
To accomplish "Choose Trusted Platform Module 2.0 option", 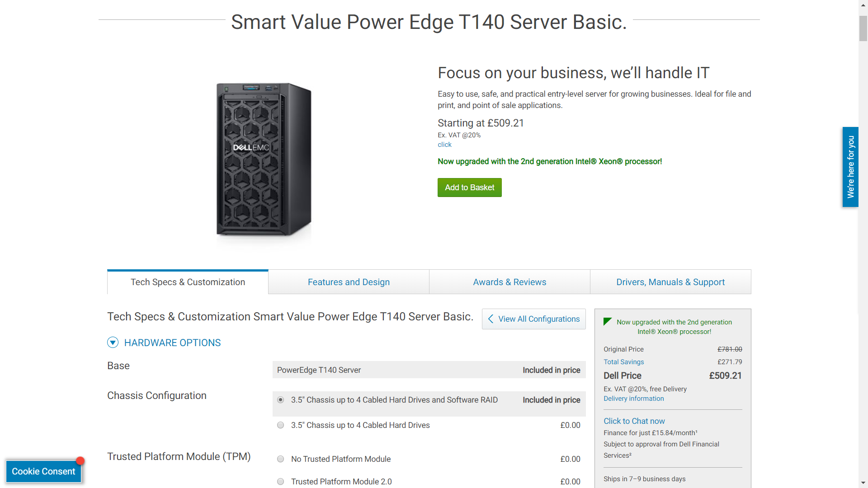I will click(x=281, y=482).
